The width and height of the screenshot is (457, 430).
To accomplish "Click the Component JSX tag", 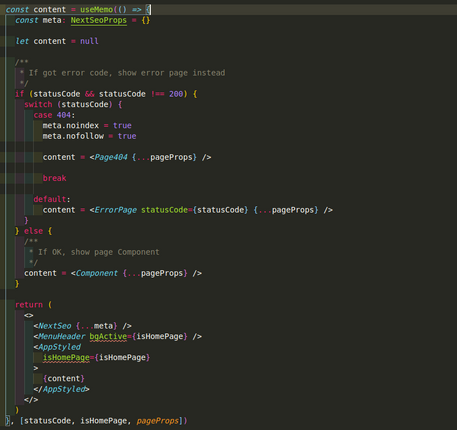I will click(x=97, y=273).
